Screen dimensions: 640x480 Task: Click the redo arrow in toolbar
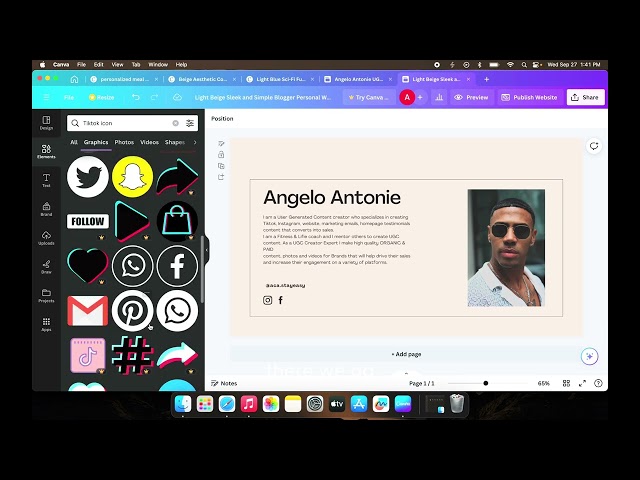154,97
